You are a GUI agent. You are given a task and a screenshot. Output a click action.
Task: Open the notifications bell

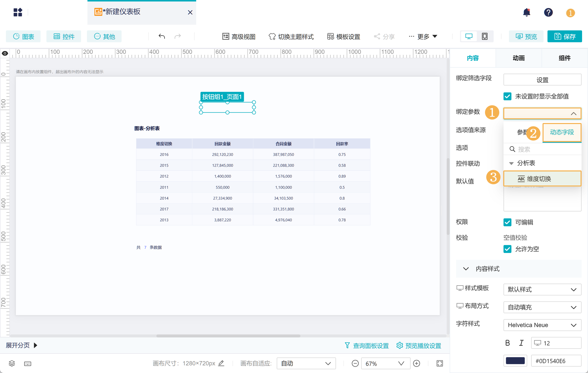[526, 12]
